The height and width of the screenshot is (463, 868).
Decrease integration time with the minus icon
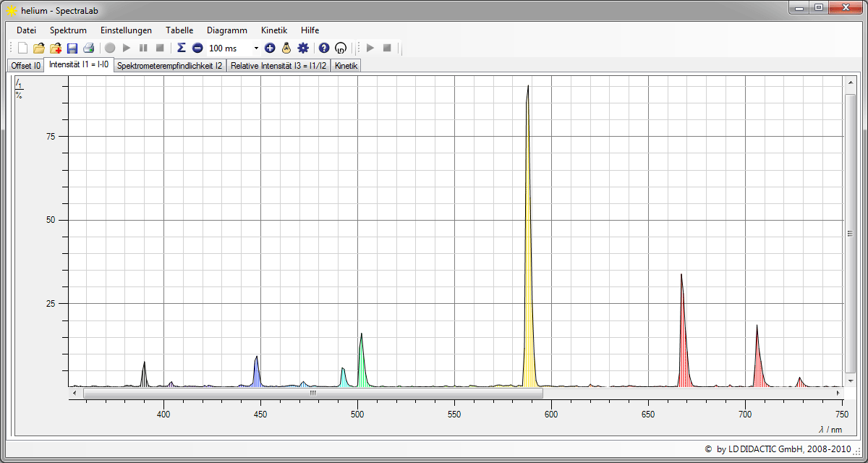[x=197, y=48]
